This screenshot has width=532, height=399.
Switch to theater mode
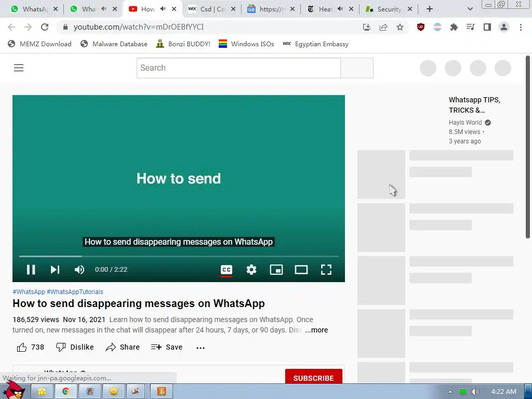pos(301,270)
